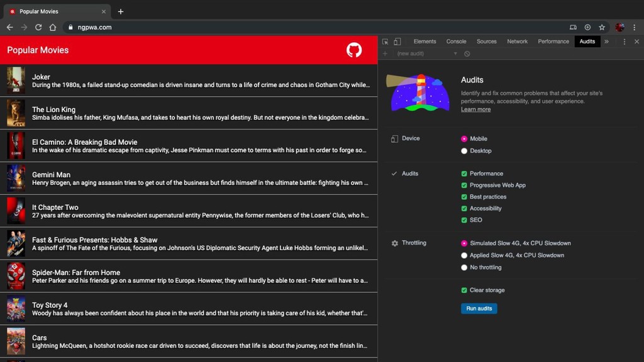The width and height of the screenshot is (644, 362).
Task: Open the Learn more link
Action: tap(475, 109)
